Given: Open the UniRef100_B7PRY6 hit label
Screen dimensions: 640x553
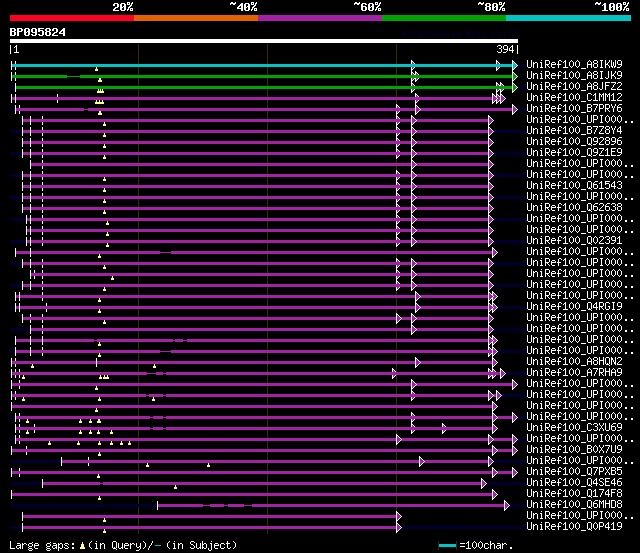Looking at the screenshot, I should 574,108.
